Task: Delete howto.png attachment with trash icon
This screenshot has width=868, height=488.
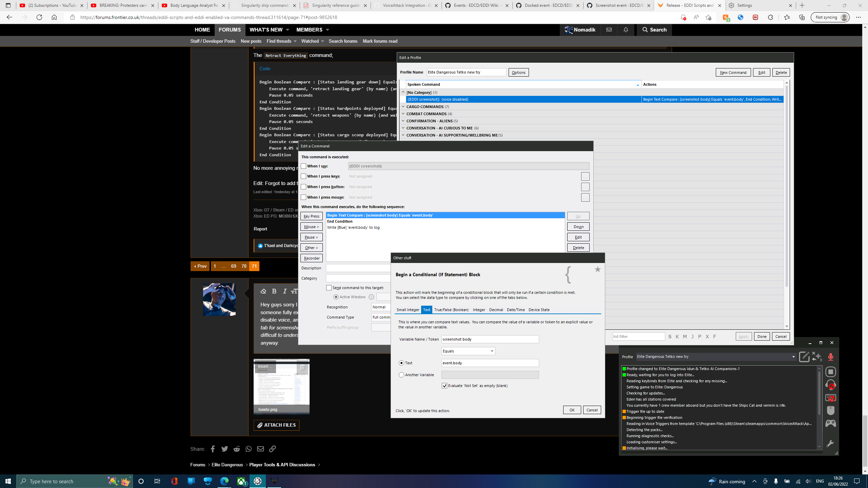Action: point(302,367)
